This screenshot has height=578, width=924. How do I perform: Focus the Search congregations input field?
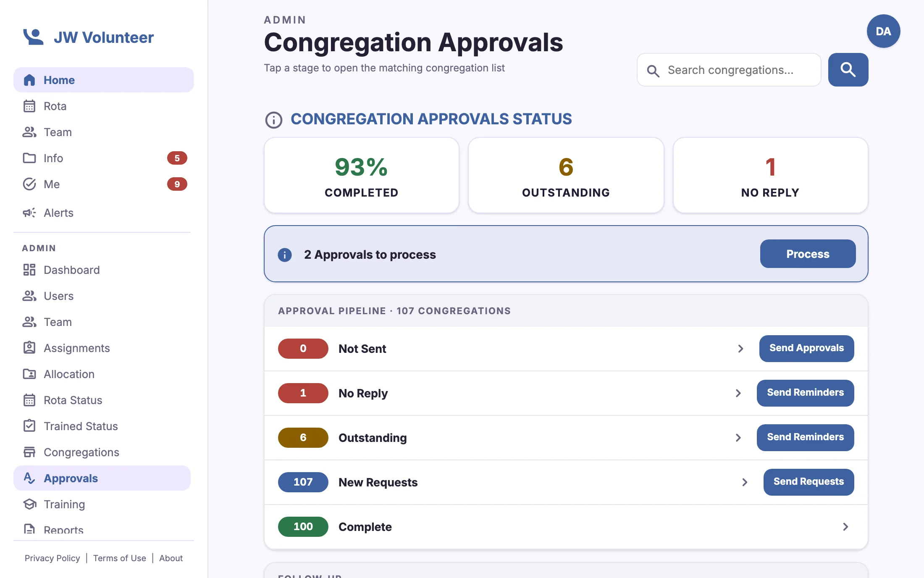[x=729, y=70]
